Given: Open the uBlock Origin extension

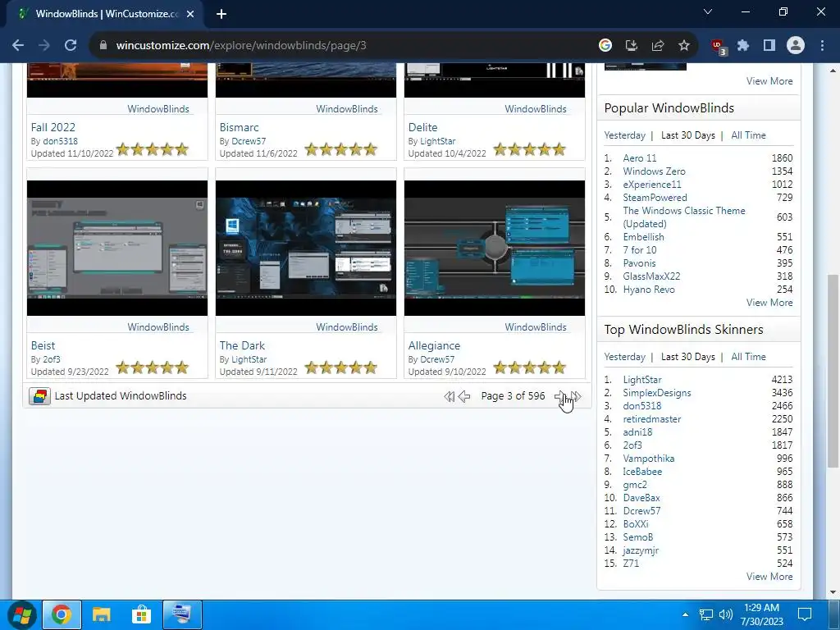Looking at the screenshot, I should [718, 47].
